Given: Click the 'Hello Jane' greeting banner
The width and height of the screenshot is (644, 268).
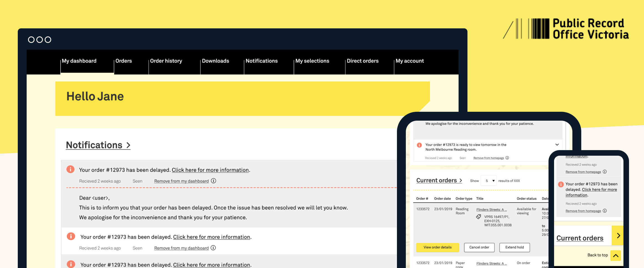Looking at the screenshot, I should [242, 99].
